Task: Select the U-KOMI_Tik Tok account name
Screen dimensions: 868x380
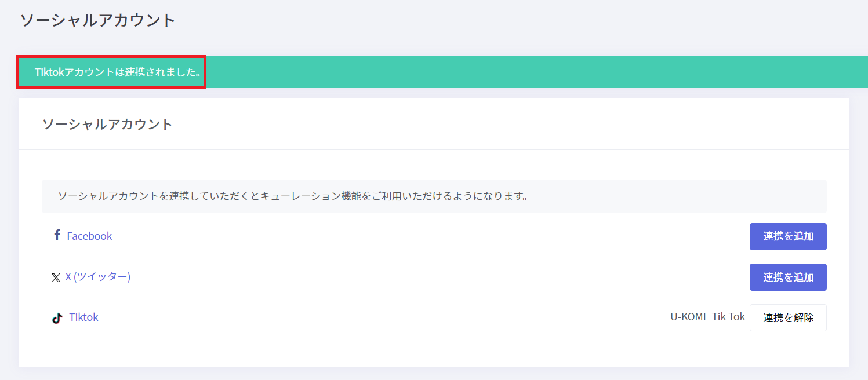Action: 707,317
